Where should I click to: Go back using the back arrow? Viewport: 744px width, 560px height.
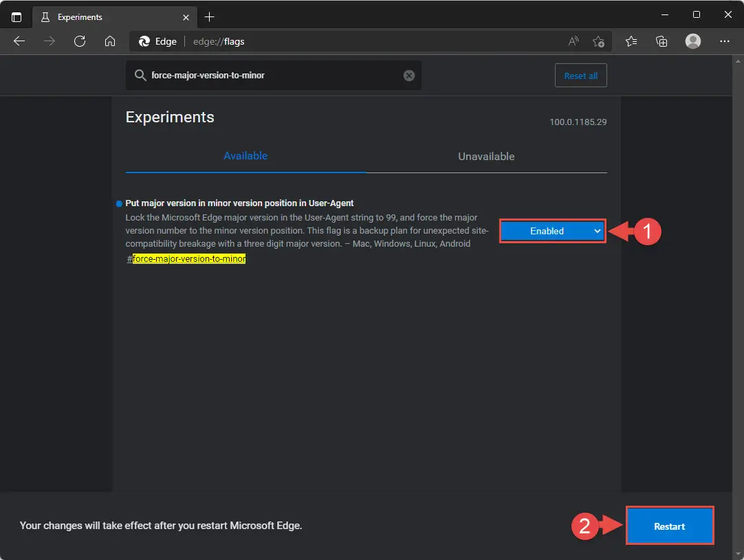pyautogui.click(x=19, y=41)
